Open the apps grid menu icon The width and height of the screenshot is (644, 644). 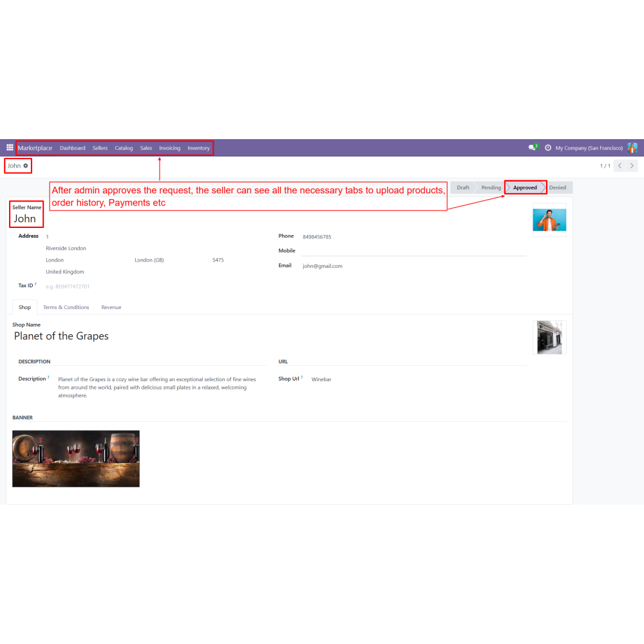(10, 148)
